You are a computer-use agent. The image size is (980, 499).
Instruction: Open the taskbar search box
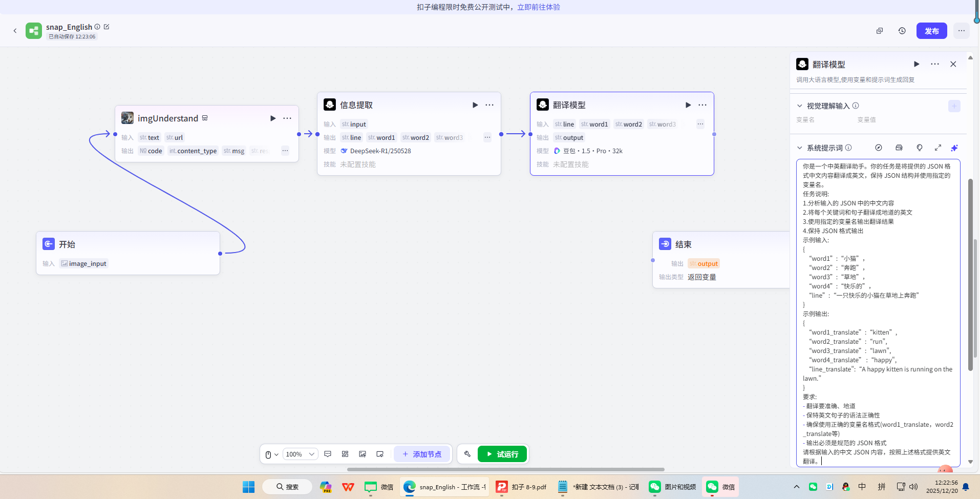287,487
